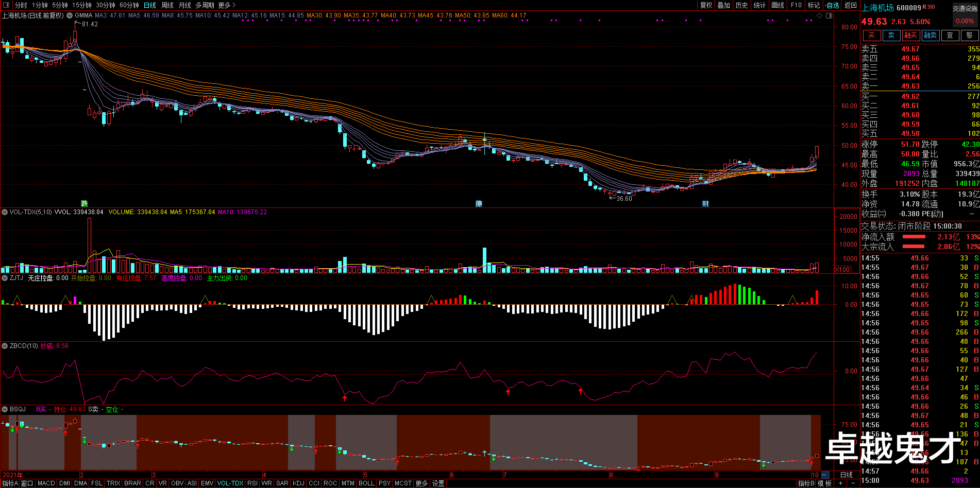
Task: Switch to 周线 weekly chart
Action: pos(167,5)
